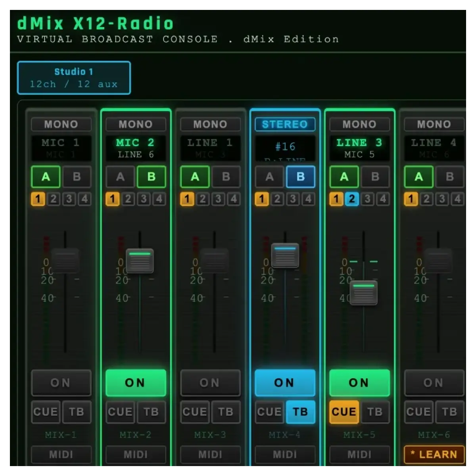Open MIDI settings for MIX-2 channel
Screen dimensions: 476x476
coord(136,455)
